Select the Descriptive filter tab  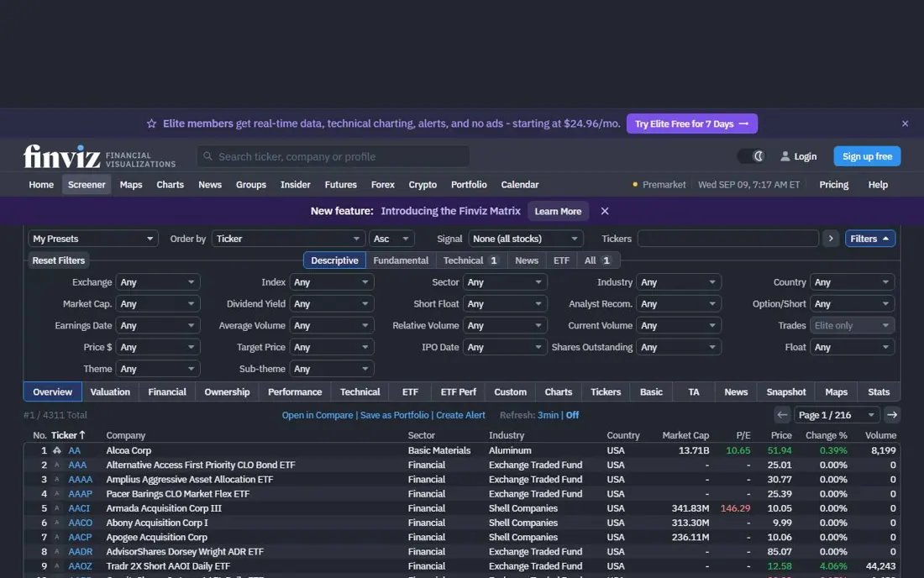[x=334, y=260]
